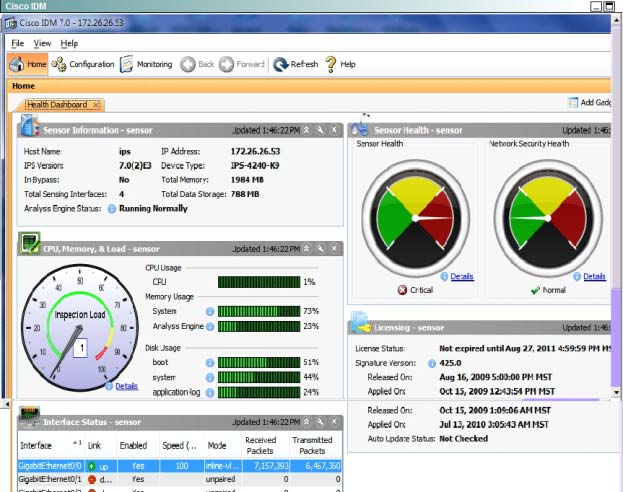
Task: Close the CPU, Memory, & Load gadget
Action: click(x=334, y=249)
